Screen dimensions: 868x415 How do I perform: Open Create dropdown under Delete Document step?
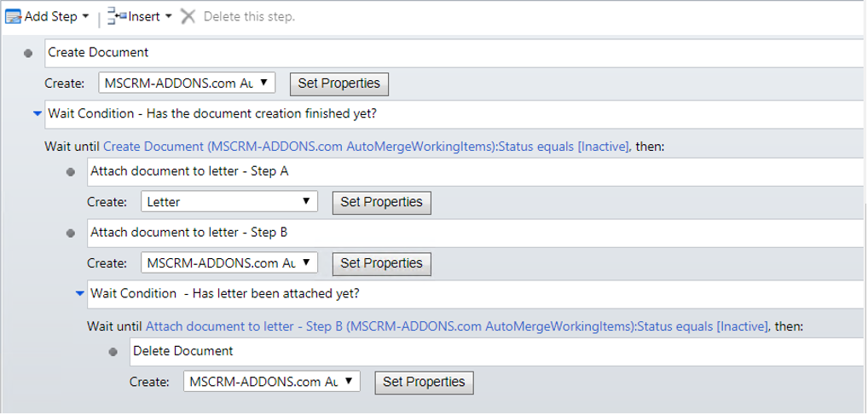click(272, 382)
